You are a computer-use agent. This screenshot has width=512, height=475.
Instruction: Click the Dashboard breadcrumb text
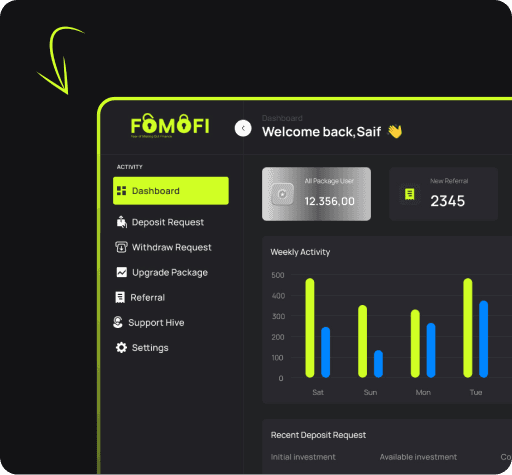(x=282, y=118)
